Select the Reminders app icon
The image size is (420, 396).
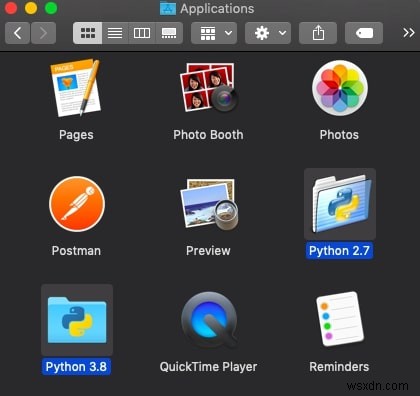pos(340,319)
